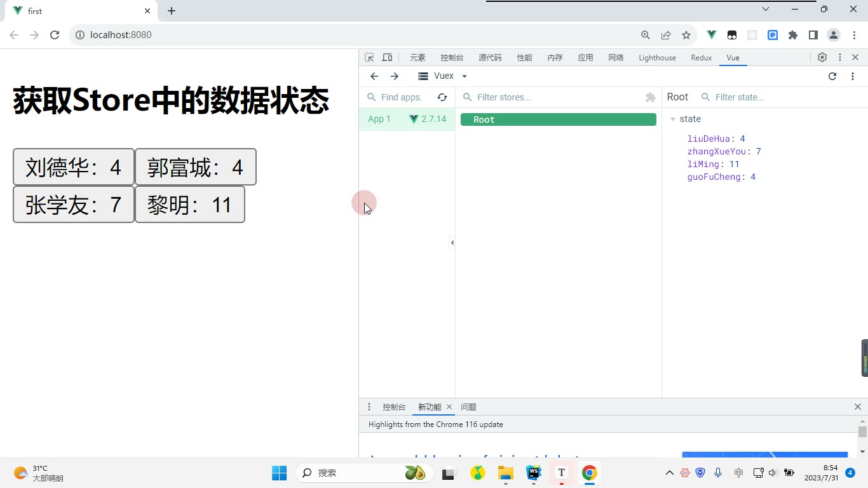Open WebStorm from the taskbar
This screenshot has width=868, height=488.
pyautogui.click(x=533, y=473)
